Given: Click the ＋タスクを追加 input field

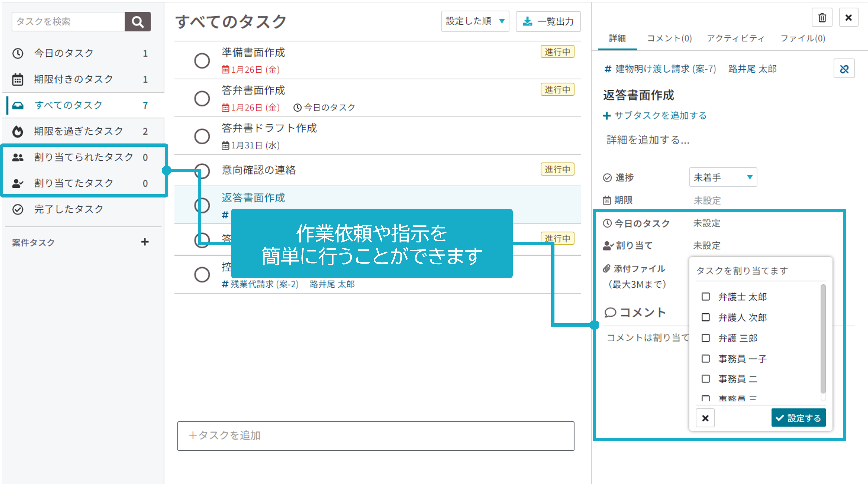Looking at the screenshot, I should point(376,436).
